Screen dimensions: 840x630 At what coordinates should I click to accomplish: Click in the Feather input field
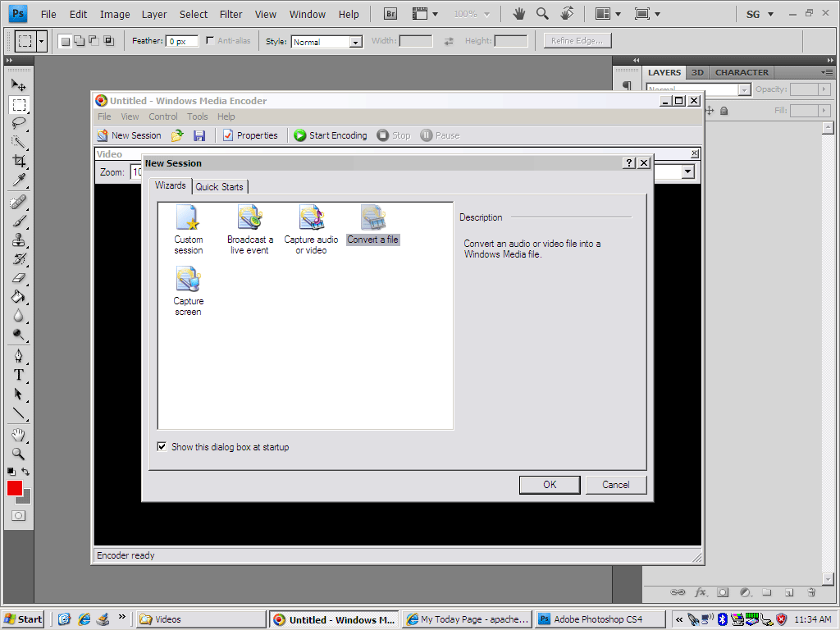click(x=182, y=41)
